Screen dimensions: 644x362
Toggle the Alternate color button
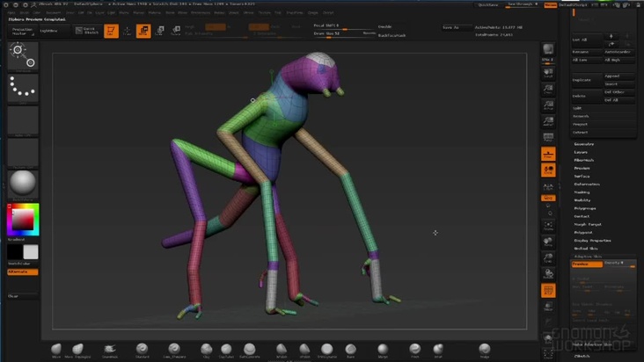[x=23, y=271]
